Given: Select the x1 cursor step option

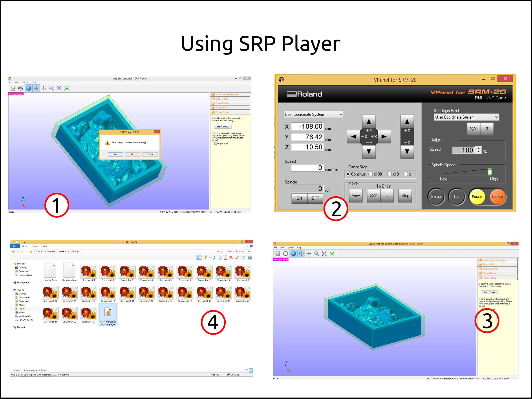Looking at the screenshot, I should (406, 174).
